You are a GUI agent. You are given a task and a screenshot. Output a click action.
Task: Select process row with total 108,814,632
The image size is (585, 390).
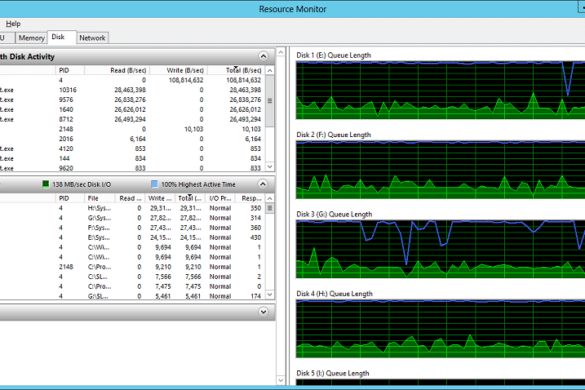pyautogui.click(x=132, y=80)
